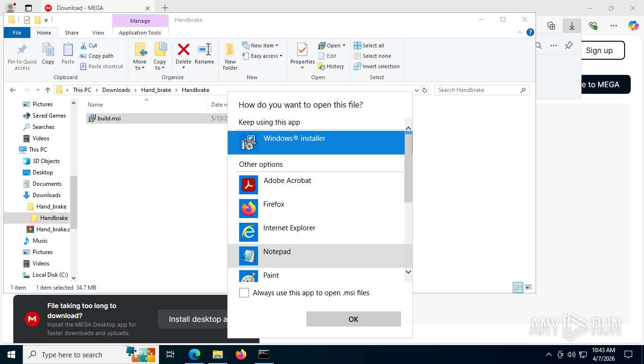Viewport: 644px width, 364px height.
Task: Select the build.msi file
Action: tap(109, 118)
